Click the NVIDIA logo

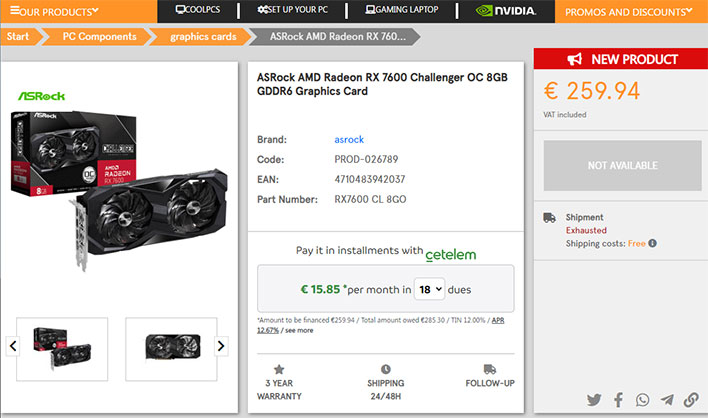[x=506, y=10]
